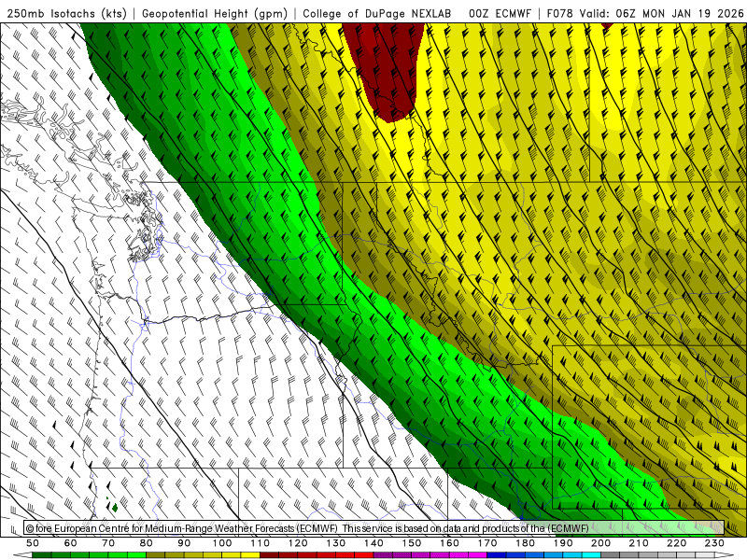Click the '00Z ECMWF' model run label
The height and width of the screenshot is (560, 747).
(x=500, y=14)
